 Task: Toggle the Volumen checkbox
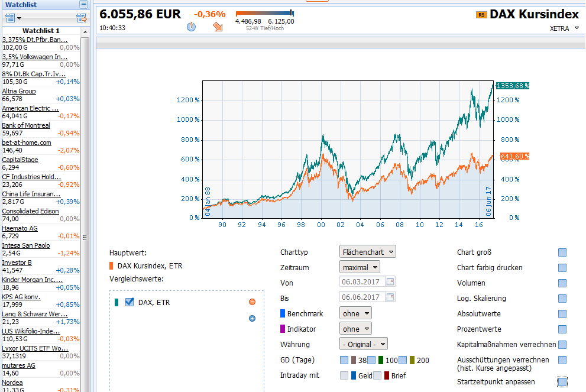[x=562, y=283]
